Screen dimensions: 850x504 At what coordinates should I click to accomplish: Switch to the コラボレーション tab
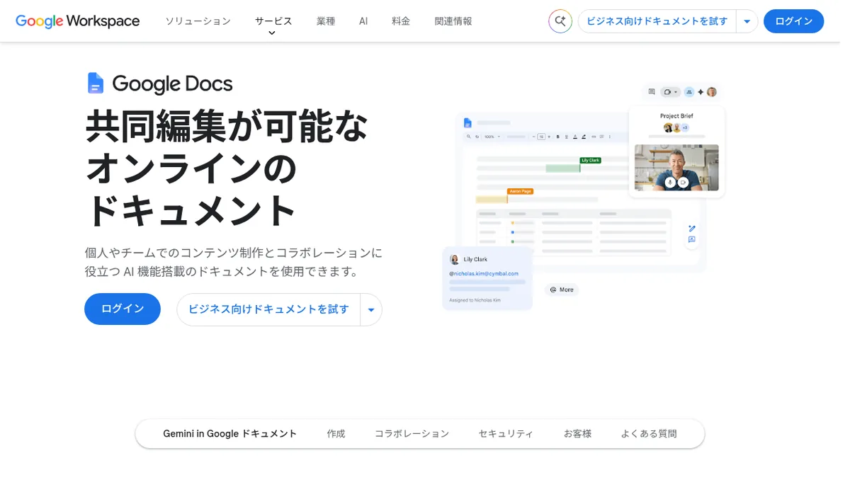pos(412,433)
